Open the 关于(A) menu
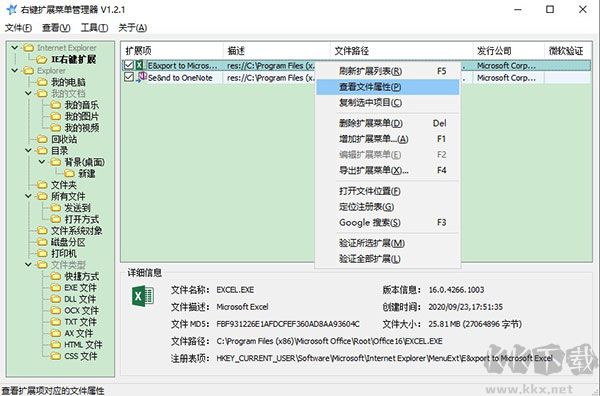Screen dimensions: 600x396 pyautogui.click(x=132, y=28)
